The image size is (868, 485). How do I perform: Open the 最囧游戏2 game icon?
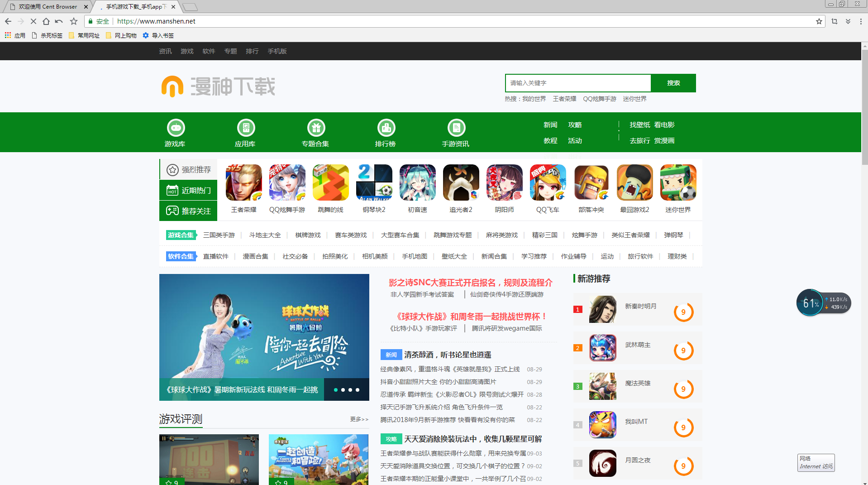coord(635,182)
